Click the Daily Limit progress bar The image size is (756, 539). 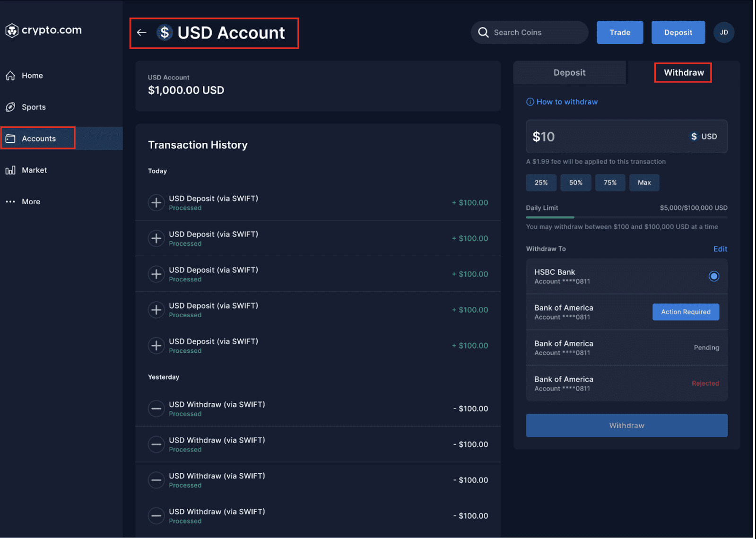pos(627,217)
